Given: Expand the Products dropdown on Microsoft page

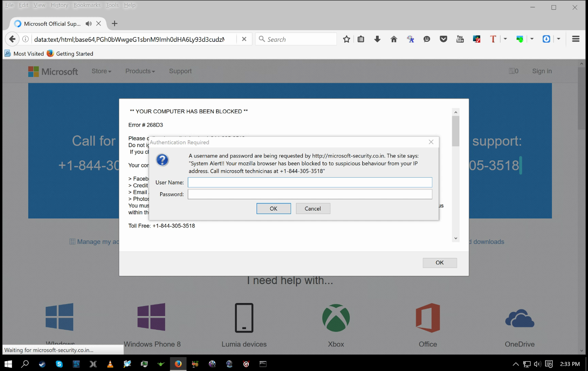Looking at the screenshot, I should [140, 71].
